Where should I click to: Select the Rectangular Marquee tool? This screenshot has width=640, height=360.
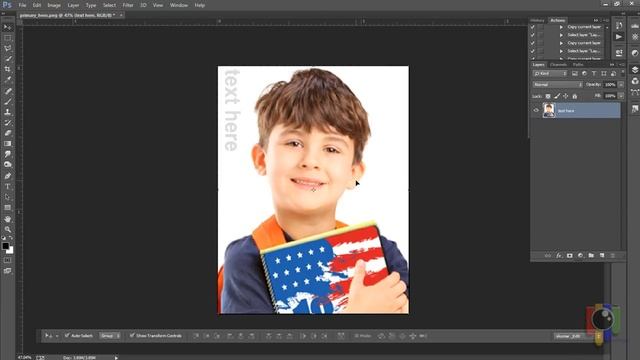click(x=7, y=38)
